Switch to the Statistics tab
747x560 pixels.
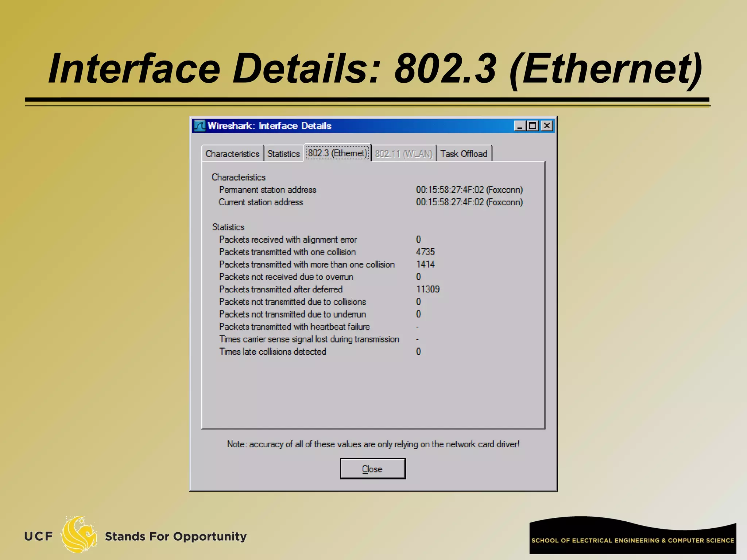point(283,154)
